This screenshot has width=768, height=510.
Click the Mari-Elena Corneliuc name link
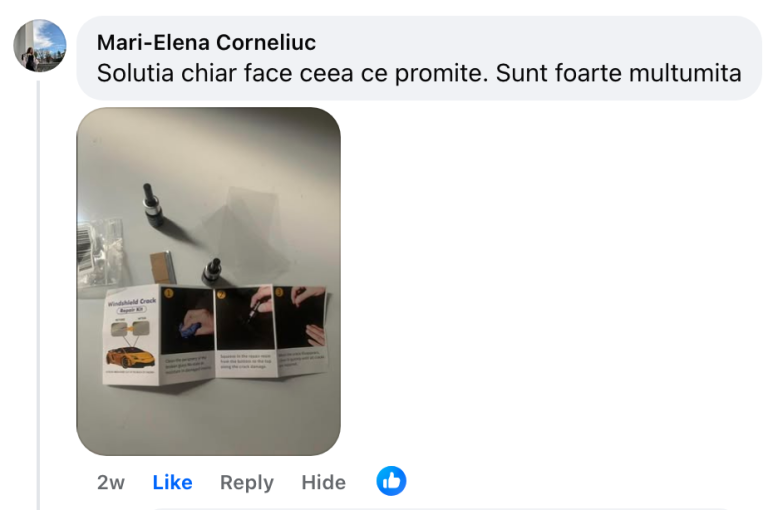point(206,43)
